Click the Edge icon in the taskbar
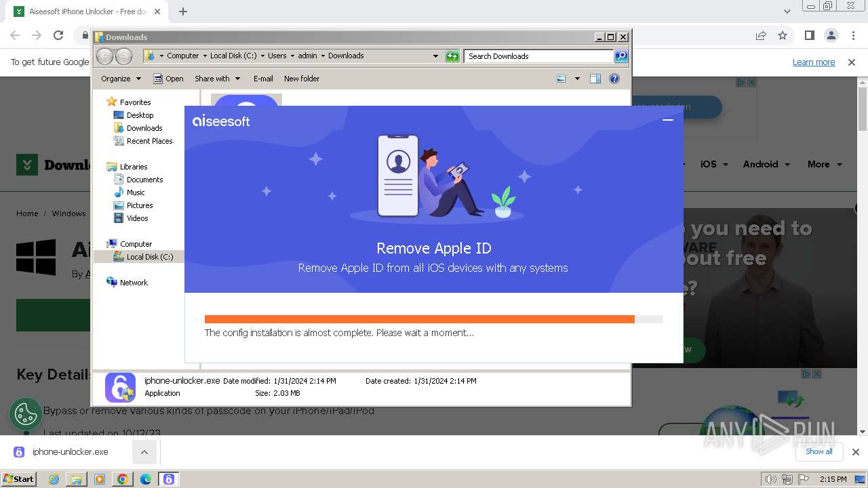 tap(145, 479)
